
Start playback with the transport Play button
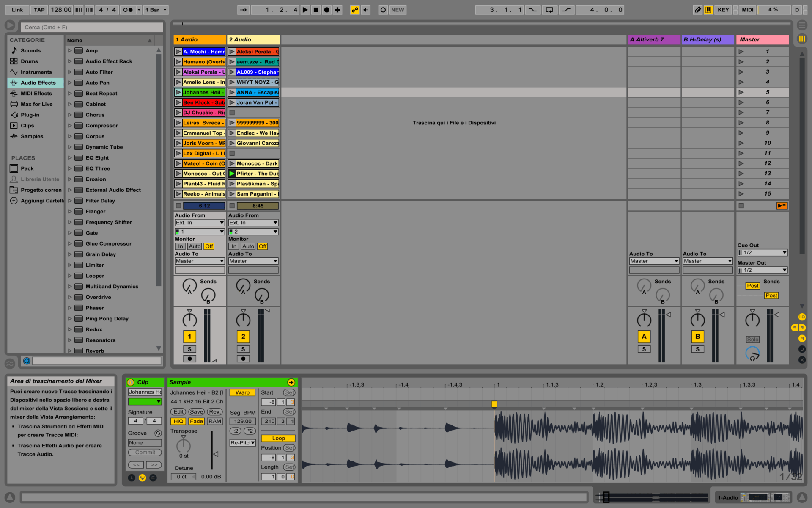[x=305, y=10]
